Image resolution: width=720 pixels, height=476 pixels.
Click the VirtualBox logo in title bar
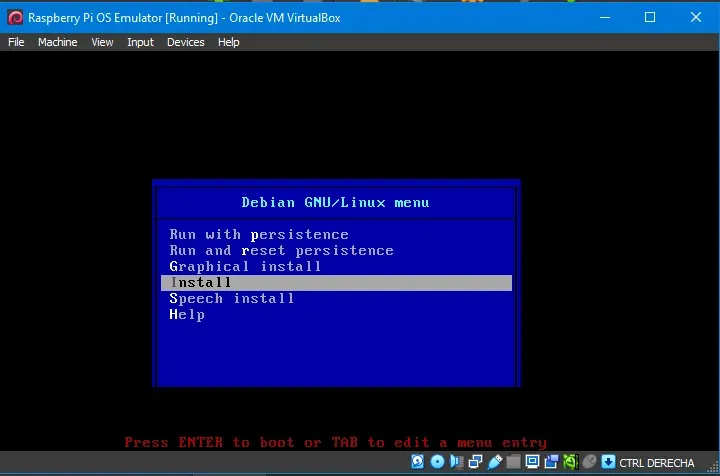pos(15,18)
